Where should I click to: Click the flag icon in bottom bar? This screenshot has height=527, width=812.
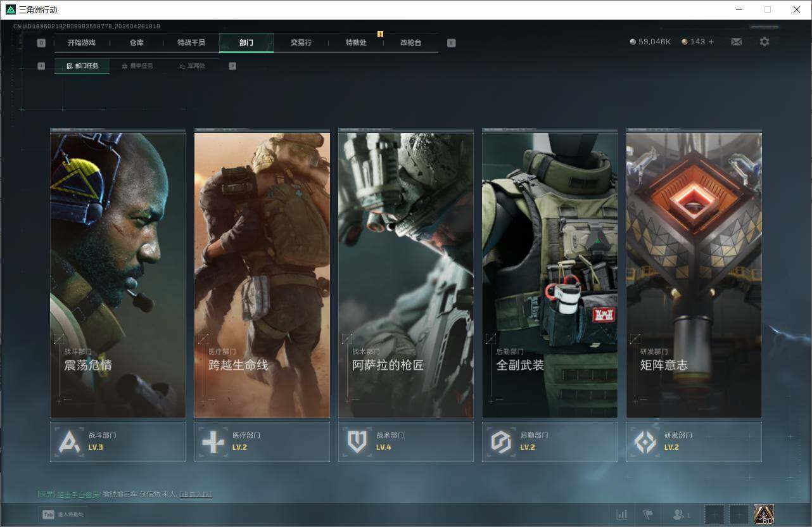coord(648,514)
